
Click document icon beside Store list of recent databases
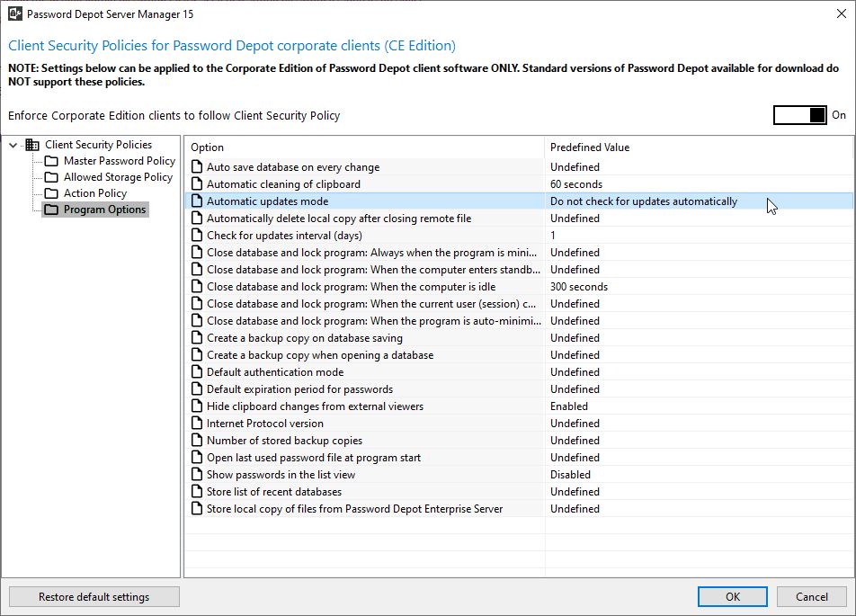tap(197, 492)
